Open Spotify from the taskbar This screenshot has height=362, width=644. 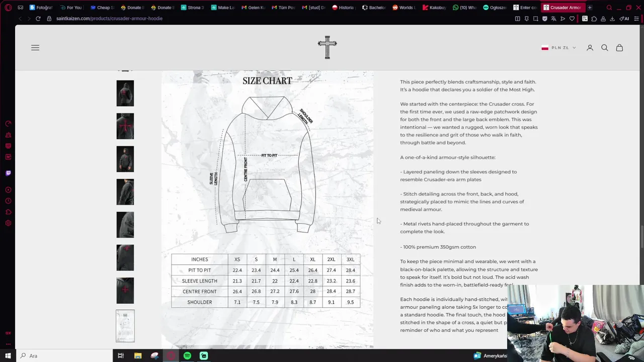[187, 355]
